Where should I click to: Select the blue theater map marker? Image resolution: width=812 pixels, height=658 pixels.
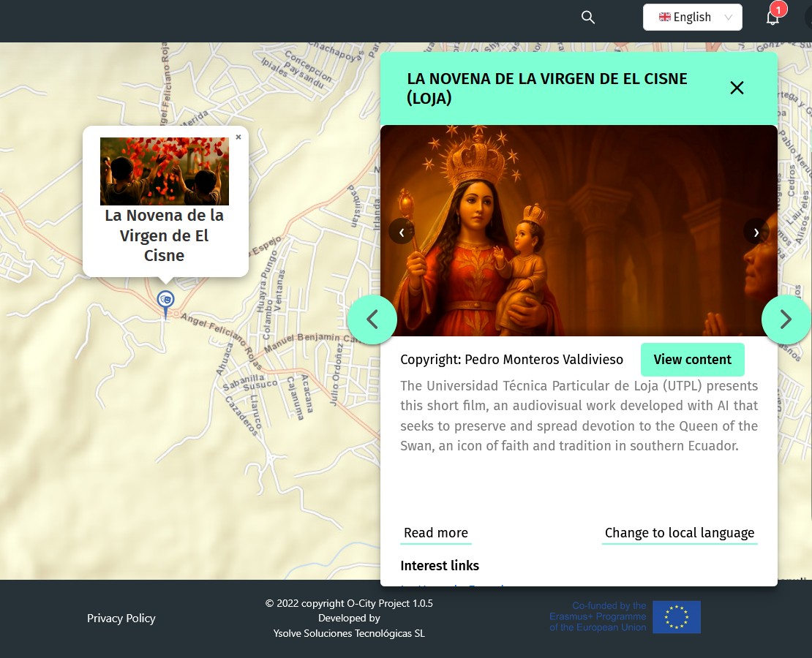(166, 304)
